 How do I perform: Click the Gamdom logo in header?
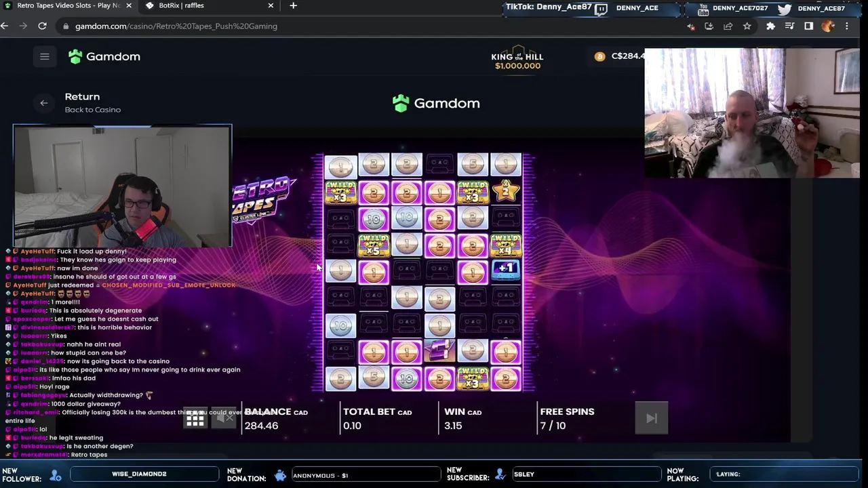point(104,57)
